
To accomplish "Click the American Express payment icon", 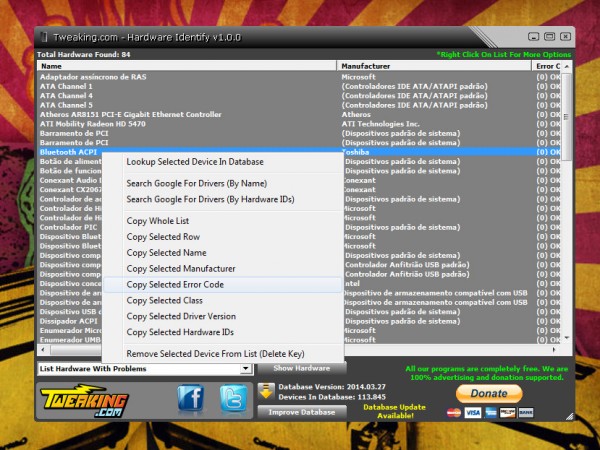I will 491,412.
